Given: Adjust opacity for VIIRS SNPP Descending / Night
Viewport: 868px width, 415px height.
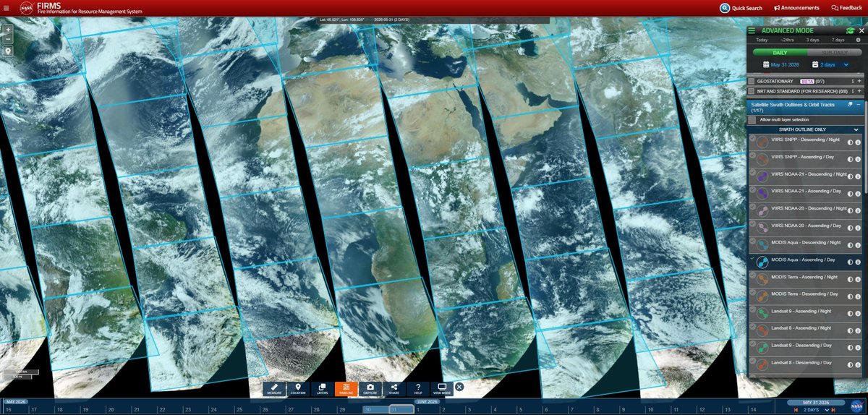Looking at the screenshot, I should pyautogui.click(x=850, y=142).
